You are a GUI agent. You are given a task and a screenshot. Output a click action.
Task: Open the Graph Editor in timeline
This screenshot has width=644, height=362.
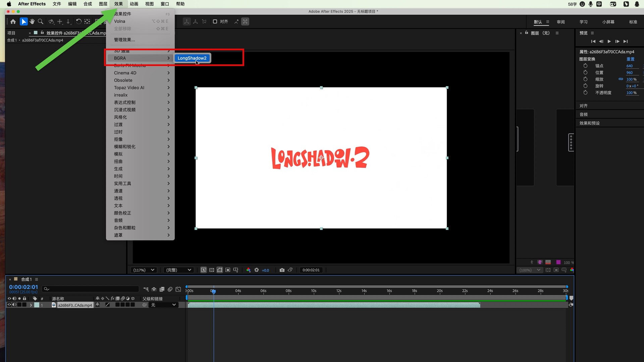click(178, 289)
